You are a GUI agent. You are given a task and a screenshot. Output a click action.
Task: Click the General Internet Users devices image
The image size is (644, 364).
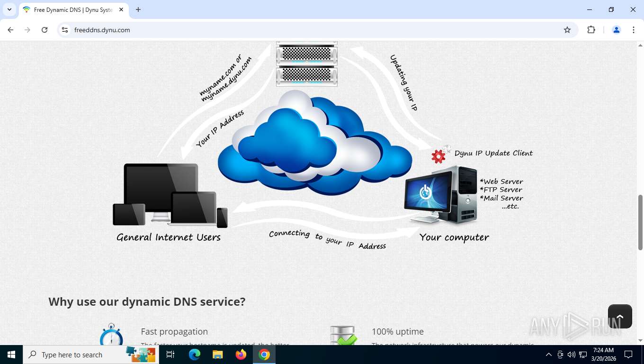170,195
